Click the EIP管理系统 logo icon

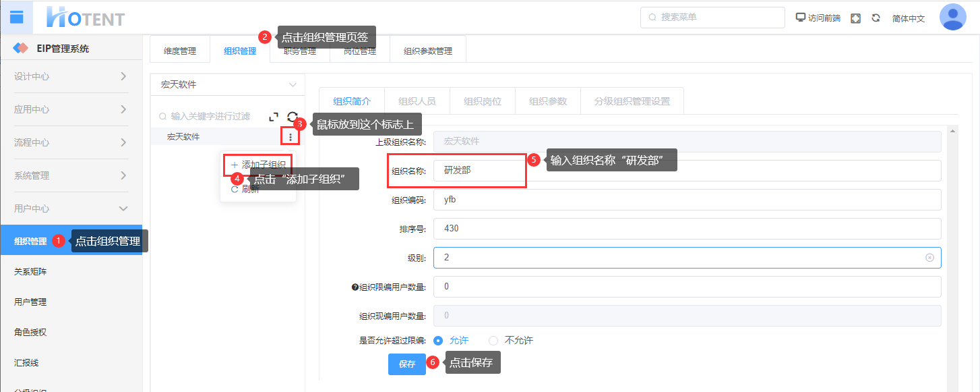[x=21, y=49]
